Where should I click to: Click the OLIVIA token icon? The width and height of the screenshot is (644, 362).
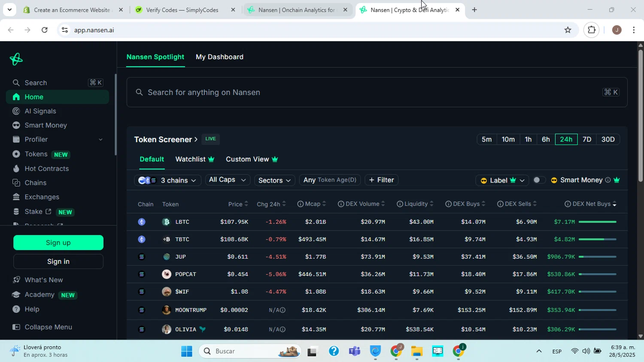tap(166, 329)
